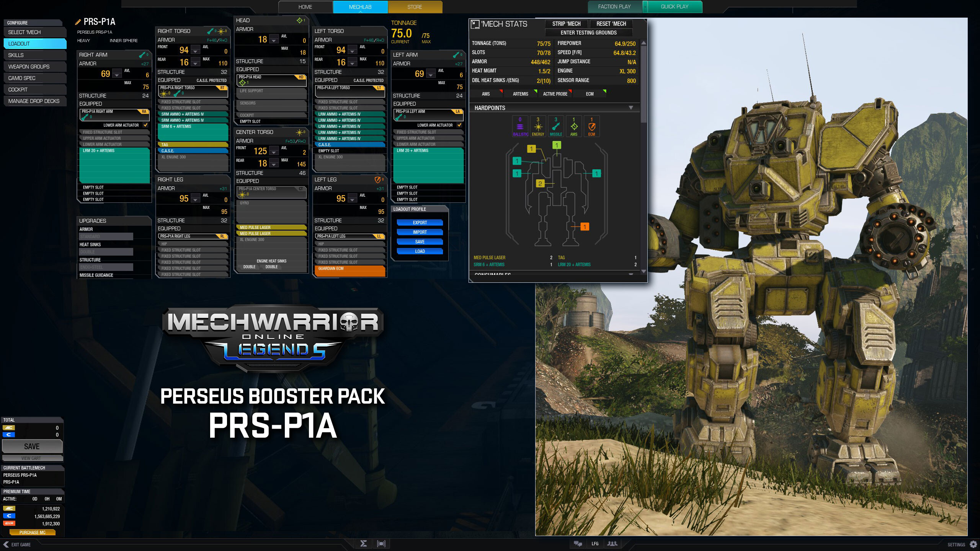This screenshot has width=980, height=551.
Task: Open Right Arm armor value dropdown
Action: pyautogui.click(x=117, y=73)
